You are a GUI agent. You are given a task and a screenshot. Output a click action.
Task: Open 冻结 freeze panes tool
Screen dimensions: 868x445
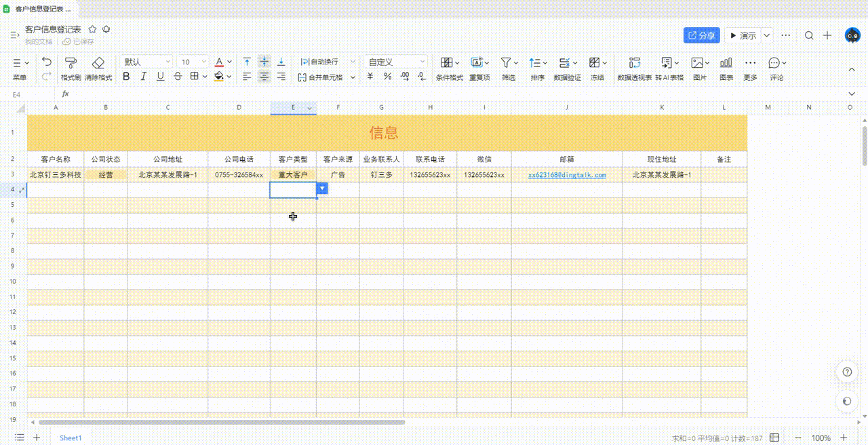tap(597, 69)
